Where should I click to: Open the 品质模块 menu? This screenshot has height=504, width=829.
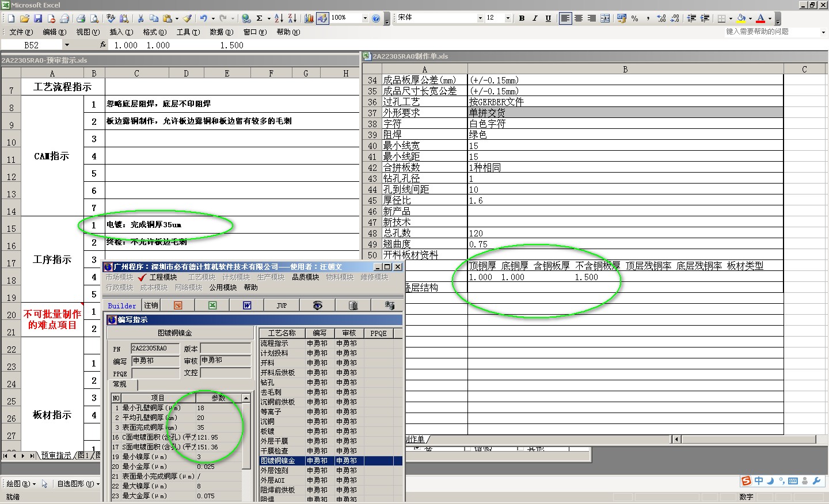(x=305, y=277)
